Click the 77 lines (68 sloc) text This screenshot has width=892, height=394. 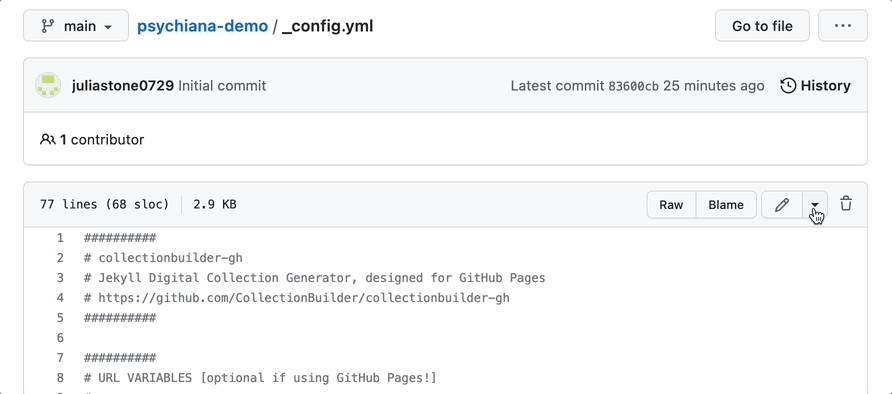pyautogui.click(x=105, y=204)
